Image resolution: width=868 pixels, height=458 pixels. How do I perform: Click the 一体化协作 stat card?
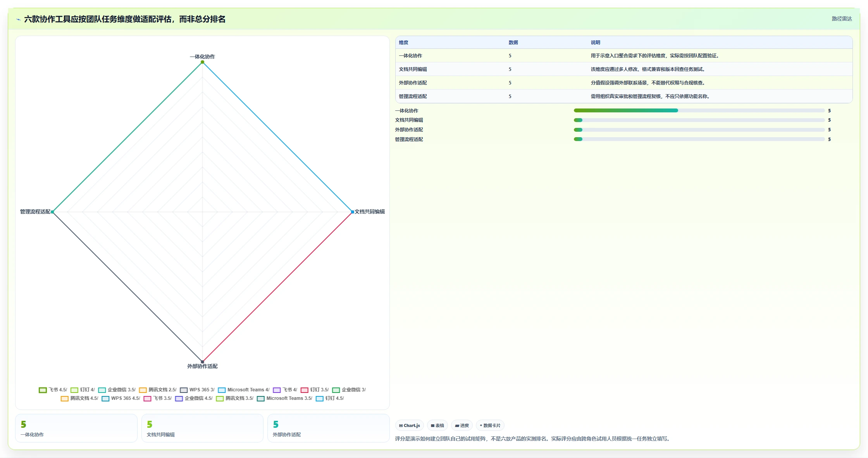click(x=76, y=428)
